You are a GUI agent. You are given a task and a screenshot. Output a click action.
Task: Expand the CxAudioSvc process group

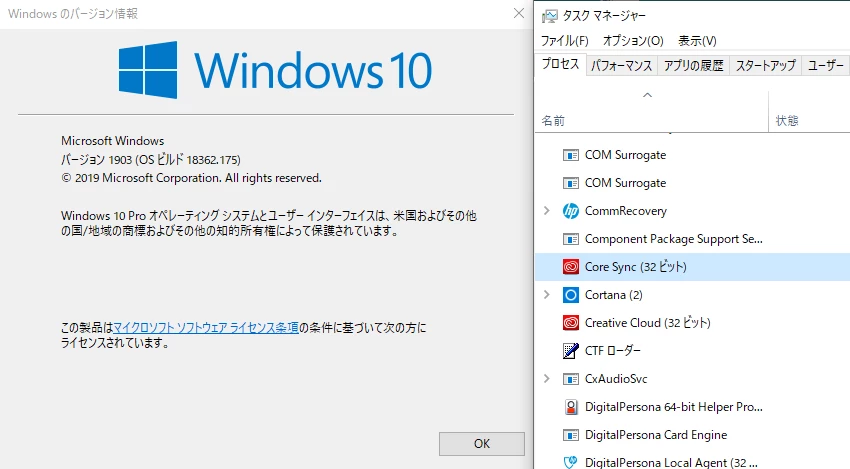(546, 379)
